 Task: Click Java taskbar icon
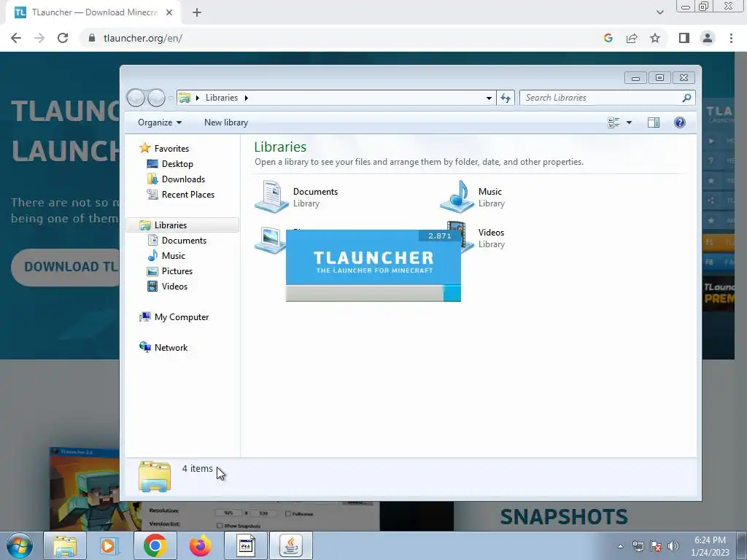pyautogui.click(x=291, y=545)
